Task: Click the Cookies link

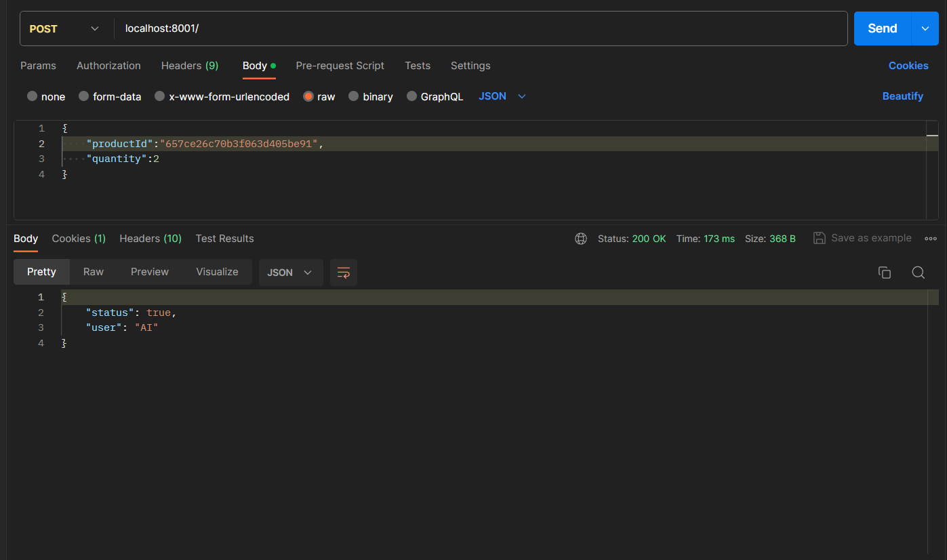Action: [x=908, y=66]
